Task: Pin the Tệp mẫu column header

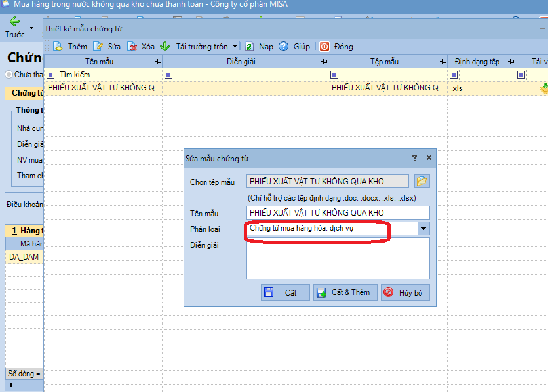Action: (444, 62)
